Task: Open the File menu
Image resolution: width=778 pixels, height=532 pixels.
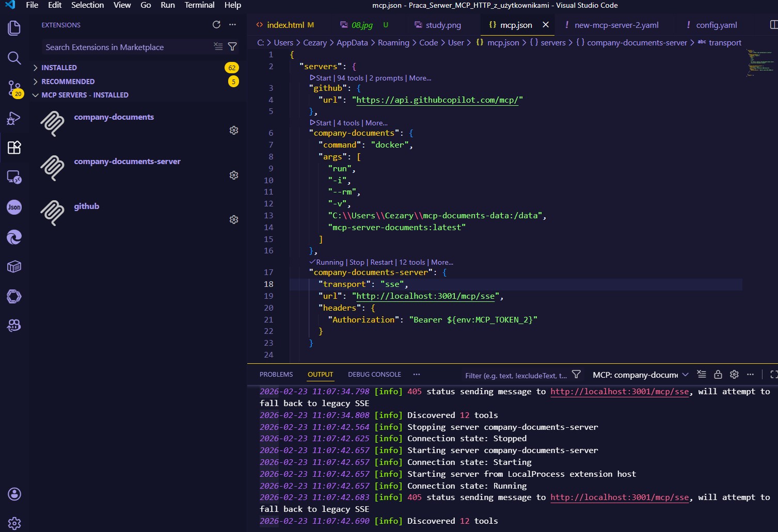Action: [32, 5]
